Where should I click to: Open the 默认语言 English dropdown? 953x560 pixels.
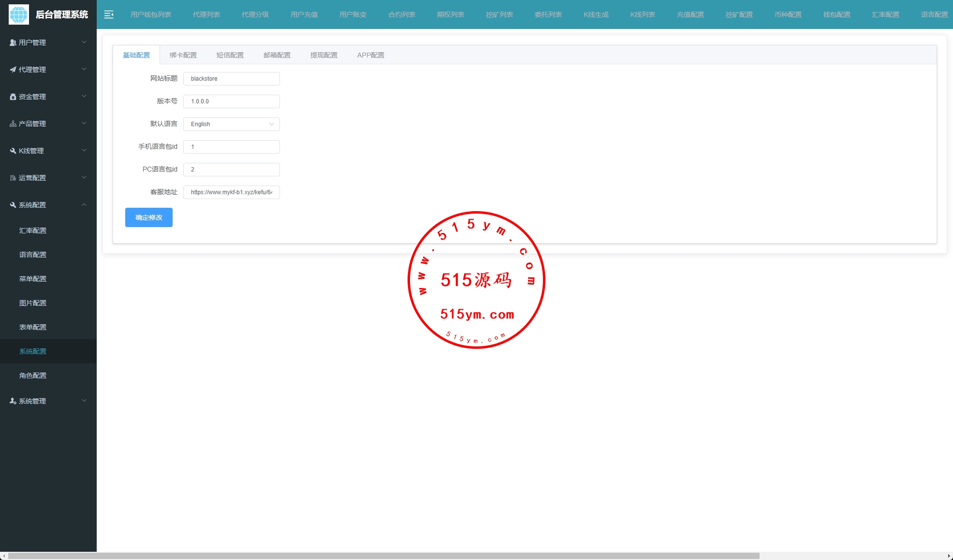[232, 124]
